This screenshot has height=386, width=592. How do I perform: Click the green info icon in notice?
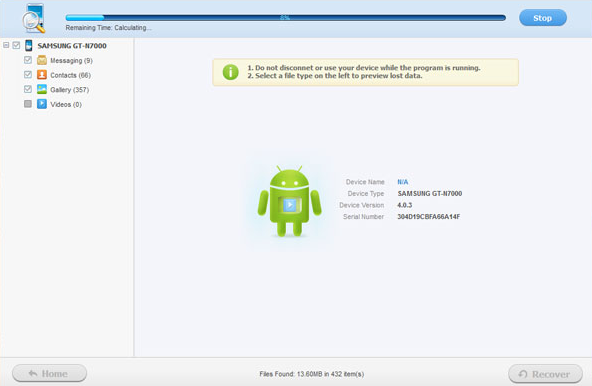click(x=230, y=72)
